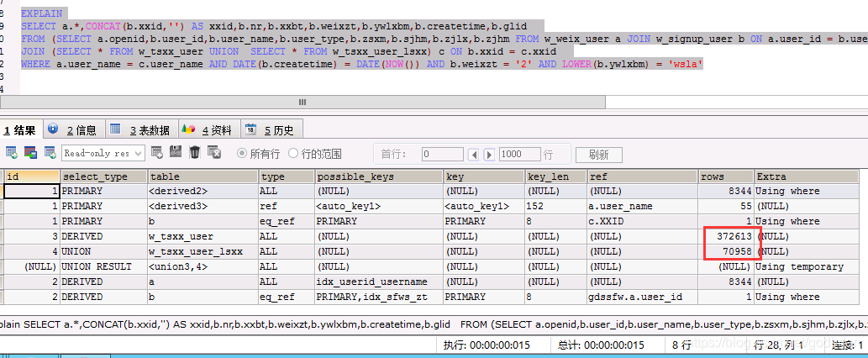Switch to the 5 历史 tab
This screenshot has height=358, width=868.
271,130
